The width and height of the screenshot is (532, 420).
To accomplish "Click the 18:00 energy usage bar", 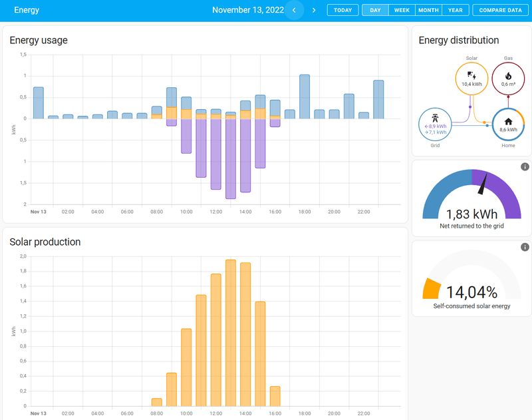I will pos(305,97).
